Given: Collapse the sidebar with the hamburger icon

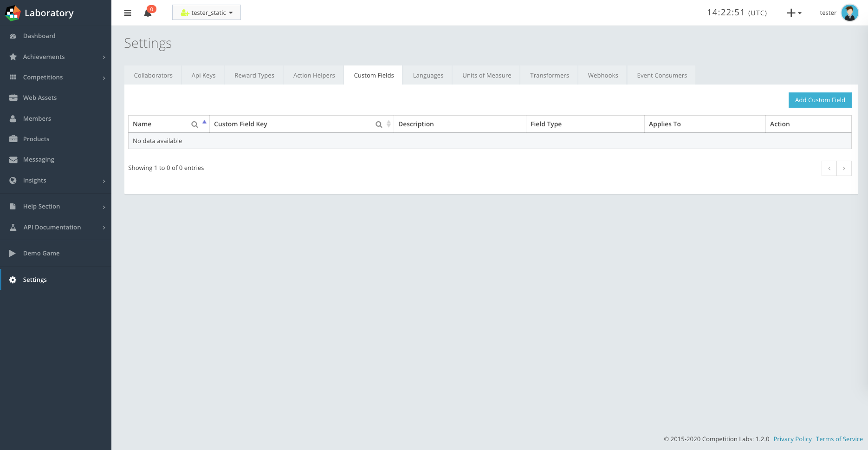Looking at the screenshot, I should (128, 13).
